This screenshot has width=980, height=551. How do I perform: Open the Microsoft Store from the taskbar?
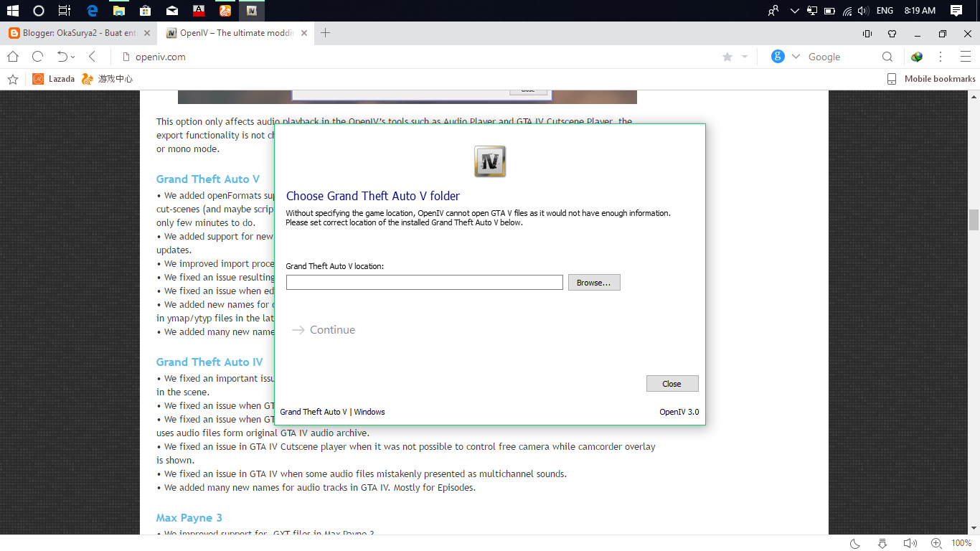coord(145,11)
